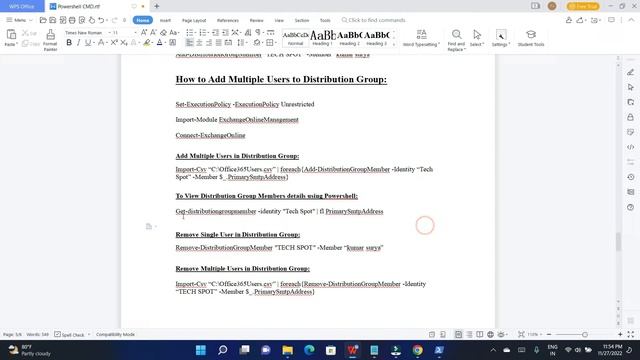The width and height of the screenshot is (640, 360).
Task: Apply the Heading 3 style
Action: 377,38
